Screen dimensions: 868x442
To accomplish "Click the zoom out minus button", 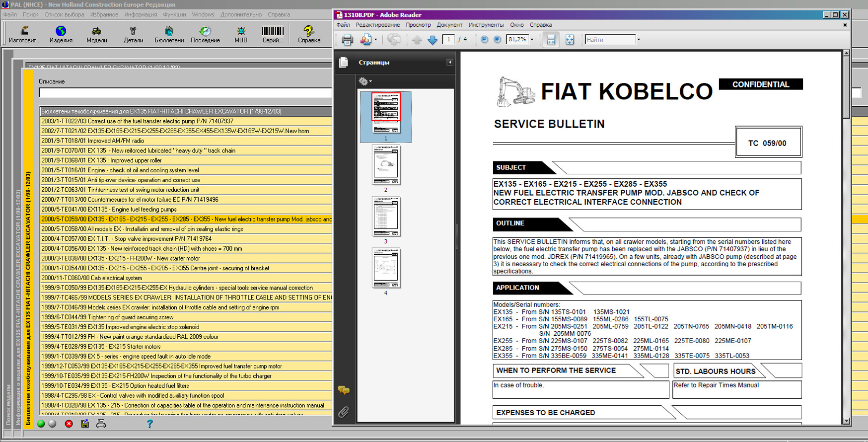I will [484, 40].
